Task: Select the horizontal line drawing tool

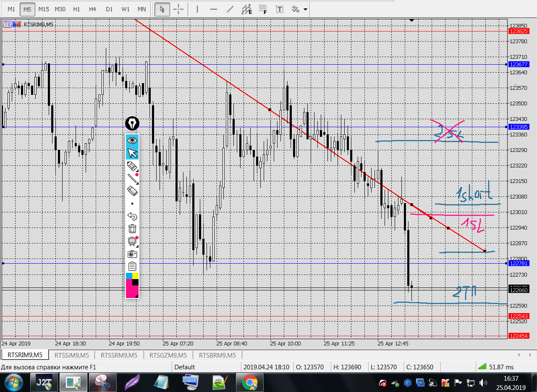Action: (x=213, y=9)
